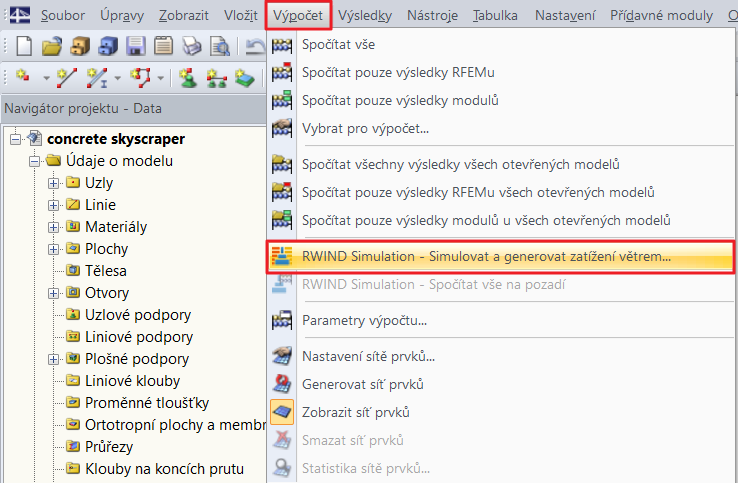738x483 pixels.
Task: Collapse the Údaje o modelu folder
Action: click(34, 161)
